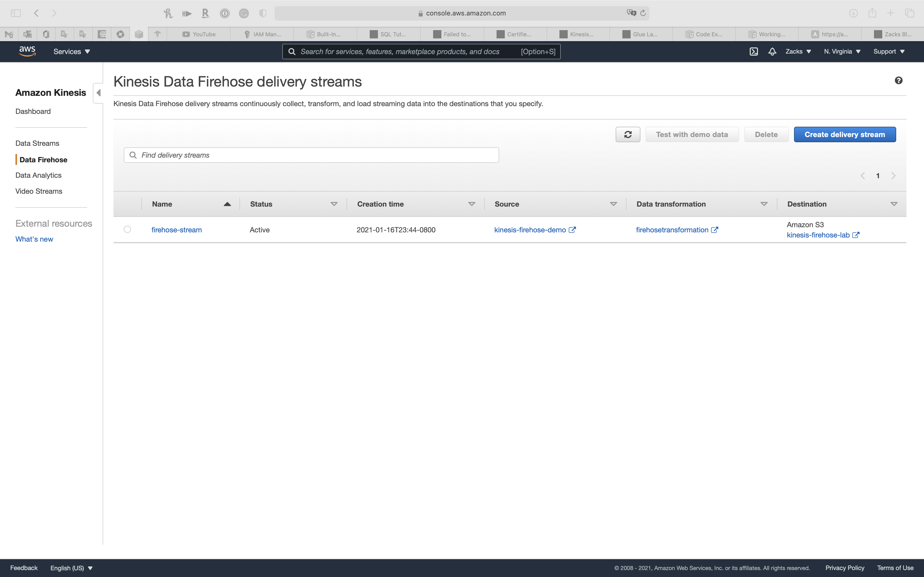
Task: Toggle Status column sort arrow
Action: click(334, 204)
